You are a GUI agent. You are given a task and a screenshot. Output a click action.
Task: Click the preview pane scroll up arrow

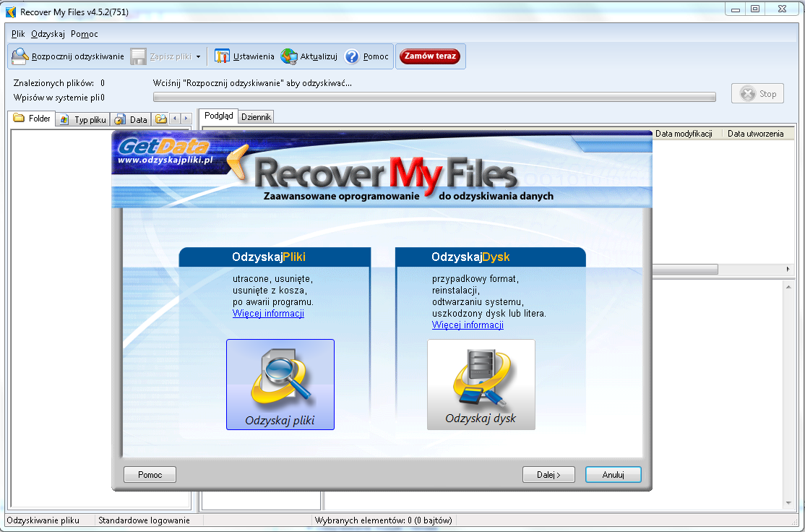(x=788, y=286)
